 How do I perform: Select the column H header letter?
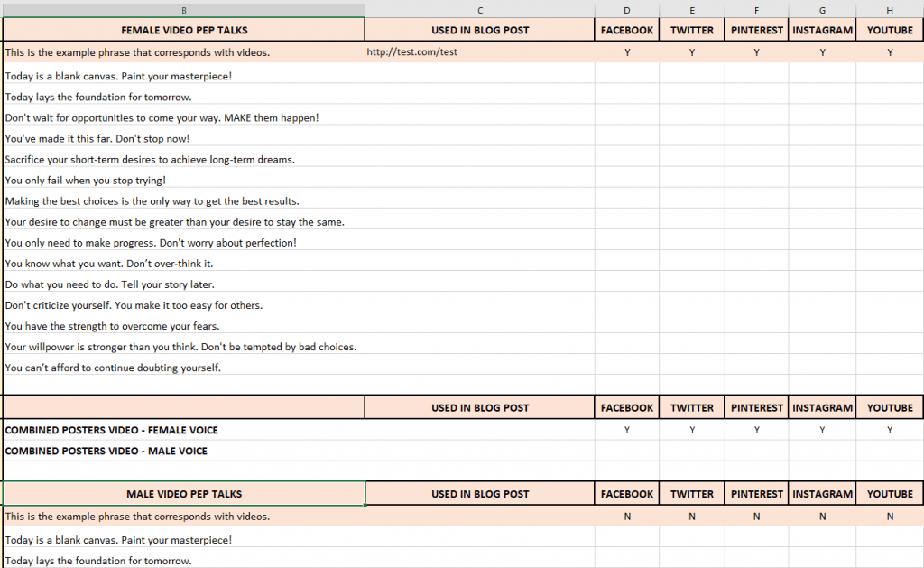[890, 10]
